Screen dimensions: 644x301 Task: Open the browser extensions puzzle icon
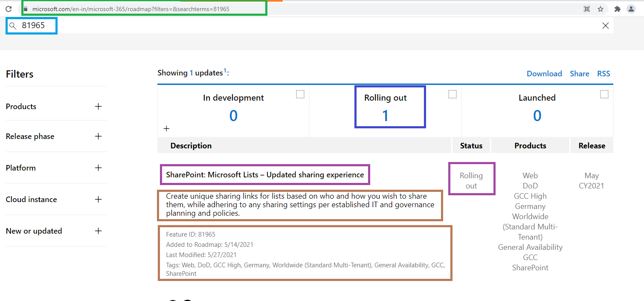[617, 9]
